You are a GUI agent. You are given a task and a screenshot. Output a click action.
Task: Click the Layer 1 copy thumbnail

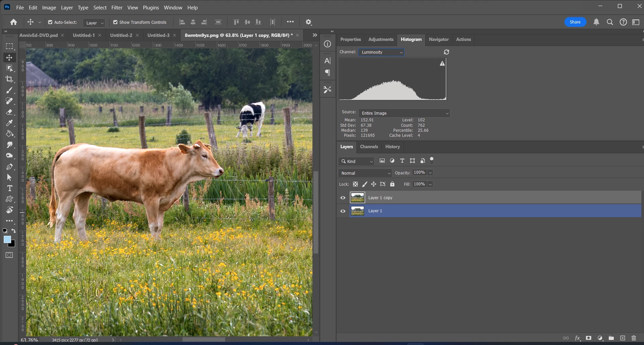tap(357, 197)
